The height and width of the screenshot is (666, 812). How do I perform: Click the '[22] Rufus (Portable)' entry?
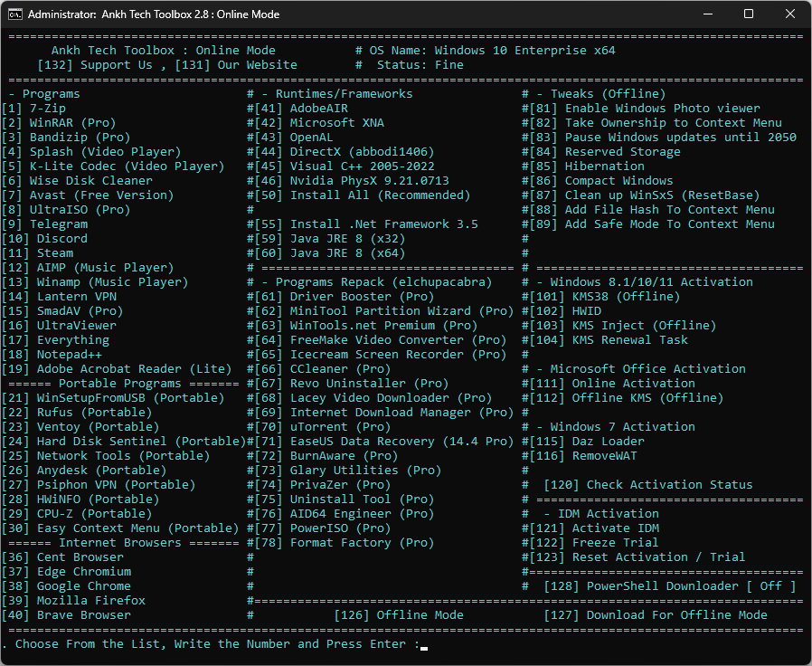pos(77,413)
